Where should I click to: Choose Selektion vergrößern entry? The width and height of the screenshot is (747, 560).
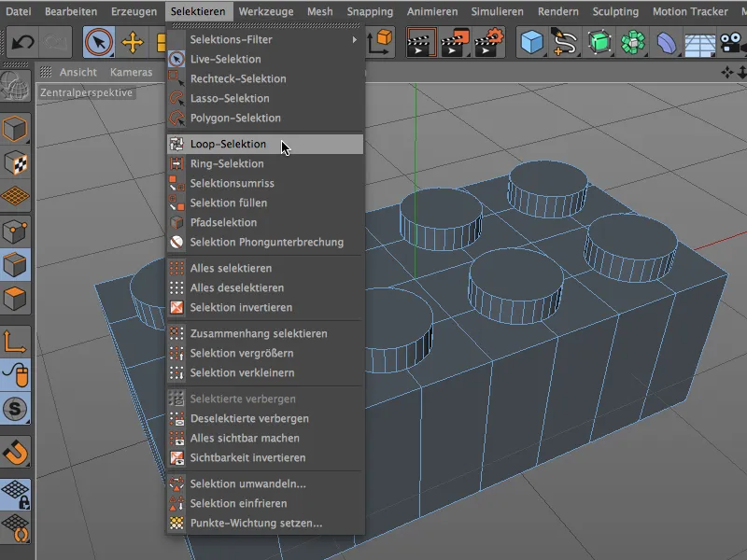[x=265, y=353]
